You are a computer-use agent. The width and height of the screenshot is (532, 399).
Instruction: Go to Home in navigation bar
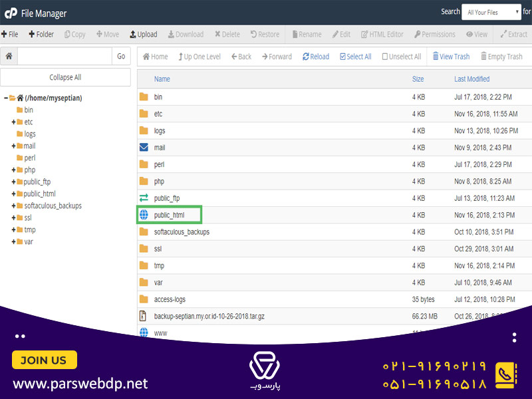click(156, 57)
